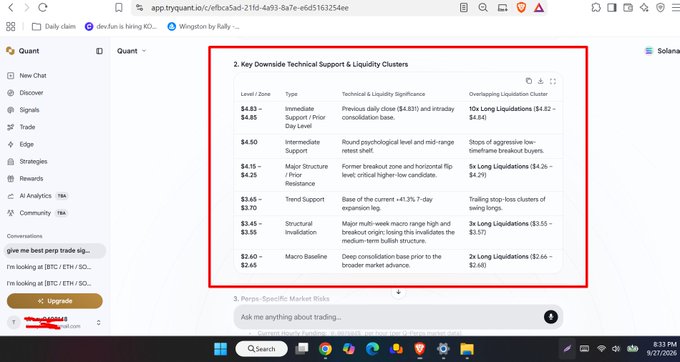
Task: Open the Discover section
Action: (x=25, y=93)
